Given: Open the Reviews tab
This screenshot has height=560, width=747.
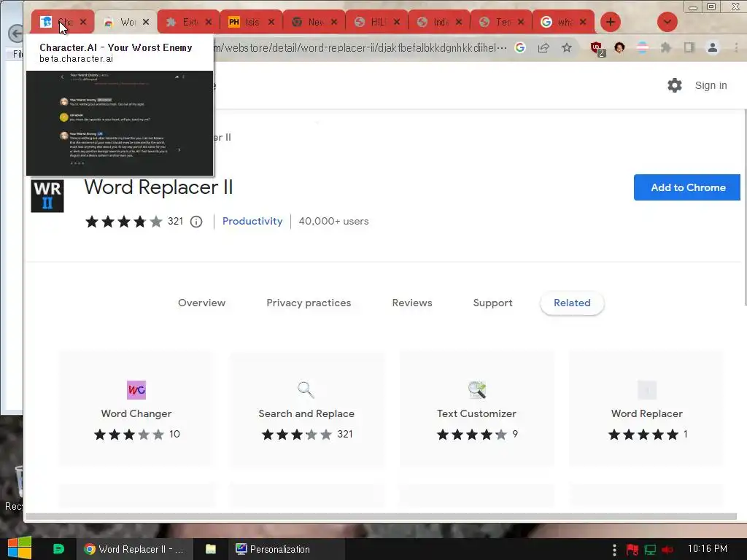Looking at the screenshot, I should pyautogui.click(x=412, y=303).
